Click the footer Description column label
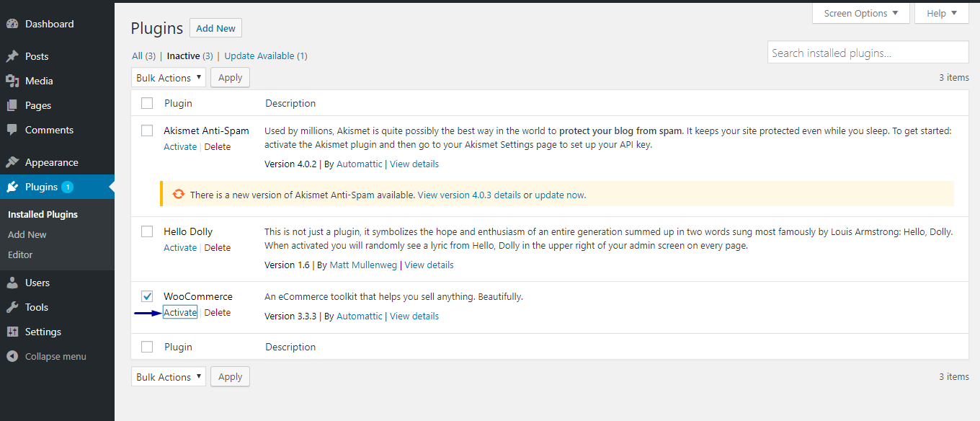 (290, 347)
